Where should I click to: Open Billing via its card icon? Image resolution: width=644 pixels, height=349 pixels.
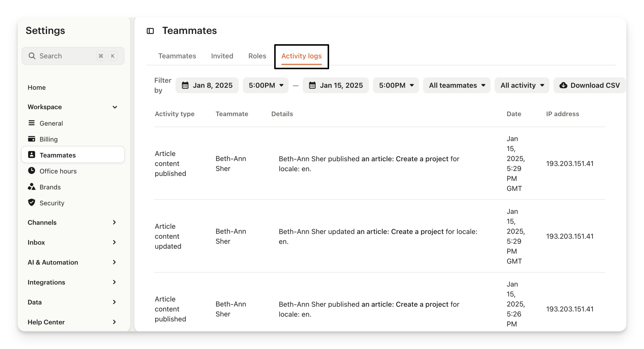pyautogui.click(x=31, y=139)
